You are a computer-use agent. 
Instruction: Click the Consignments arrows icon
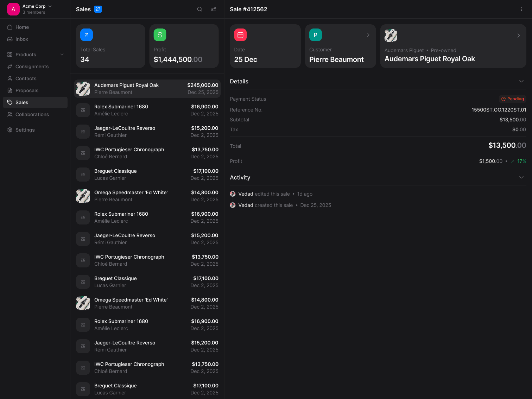click(x=10, y=66)
